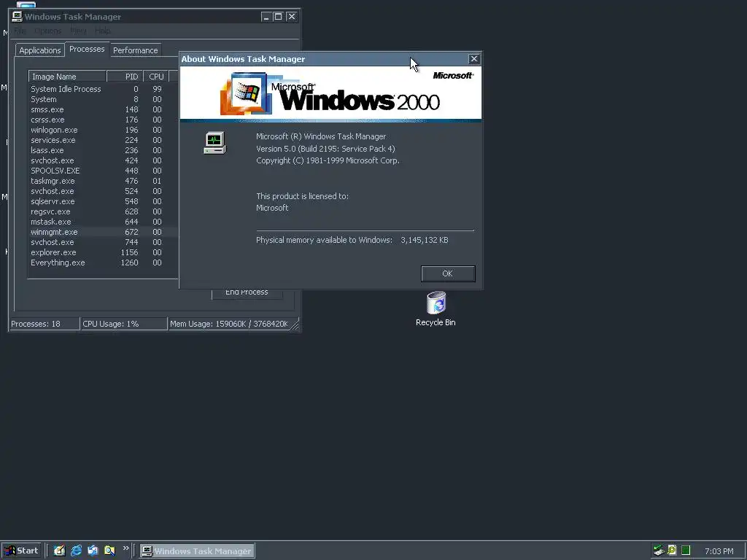Click Windows Task Manager taskbar button
Image resolution: width=747 pixels, height=560 pixels.
tap(197, 551)
